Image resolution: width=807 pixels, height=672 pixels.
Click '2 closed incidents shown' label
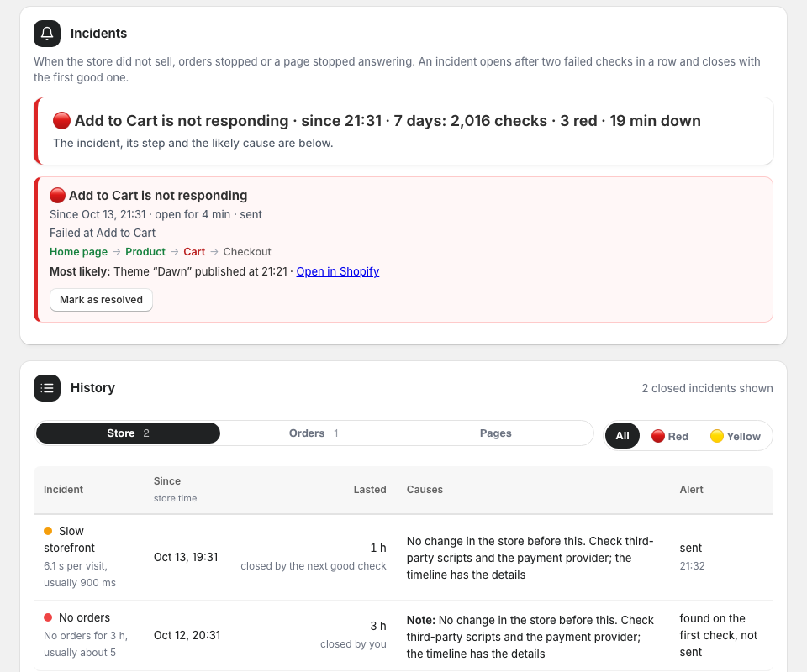707,389
